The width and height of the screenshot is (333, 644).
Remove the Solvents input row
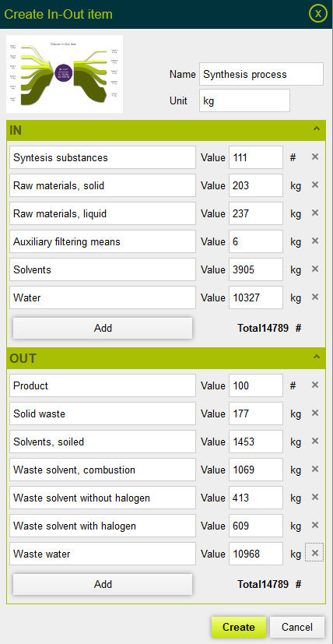coord(315,269)
